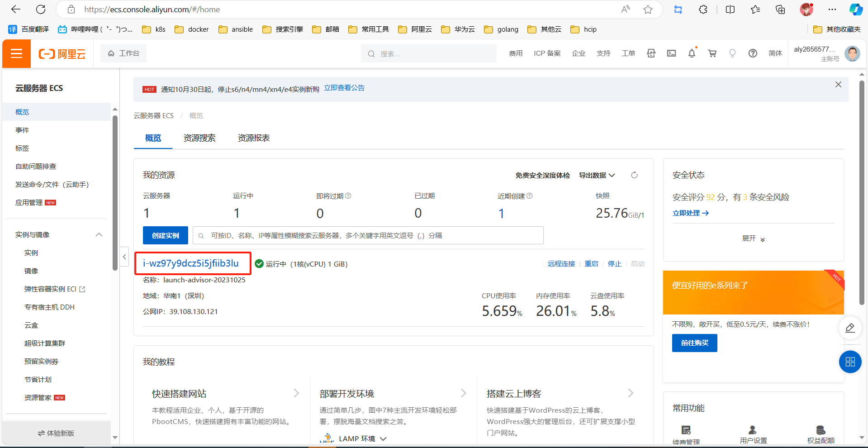
Task: Open the 立即查看公告 link
Action: (x=344, y=88)
